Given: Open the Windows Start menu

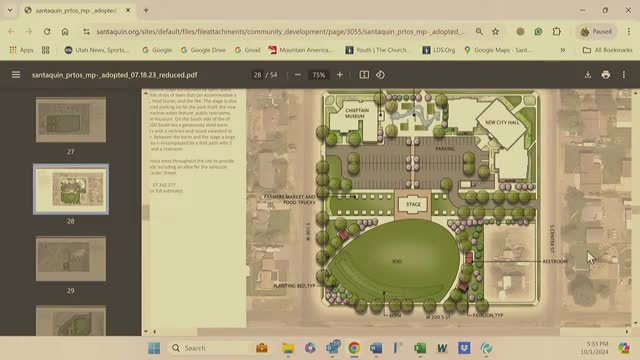Looking at the screenshot, I should click(154, 348).
